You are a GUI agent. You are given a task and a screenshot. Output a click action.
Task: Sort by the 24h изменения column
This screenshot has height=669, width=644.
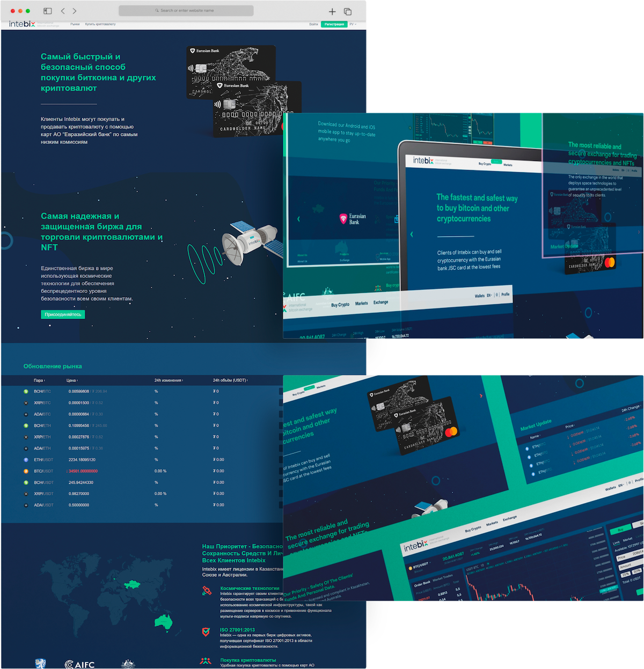click(169, 380)
